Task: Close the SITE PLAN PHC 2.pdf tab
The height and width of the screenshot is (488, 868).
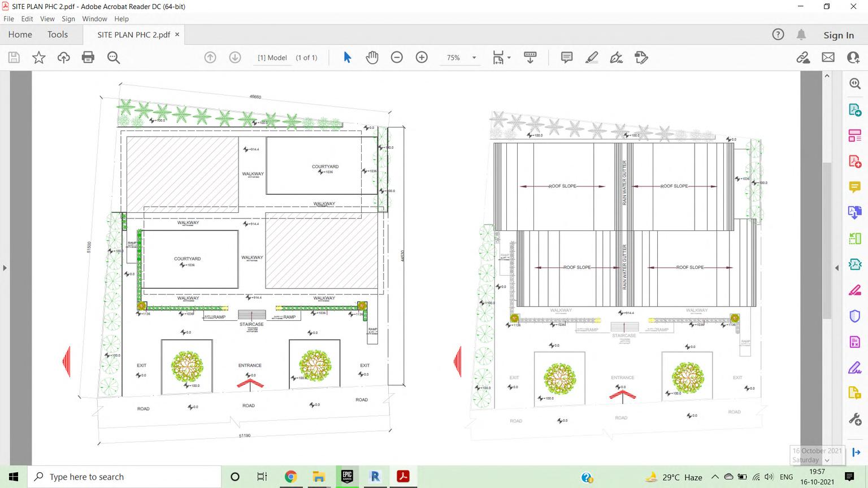Action: point(177,34)
